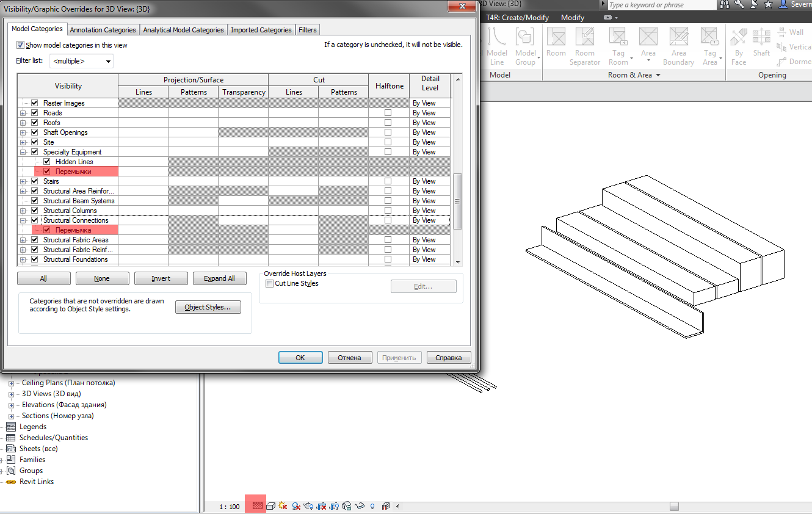Click the None button
This screenshot has width=812, height=514.
(x=102, y=278)
